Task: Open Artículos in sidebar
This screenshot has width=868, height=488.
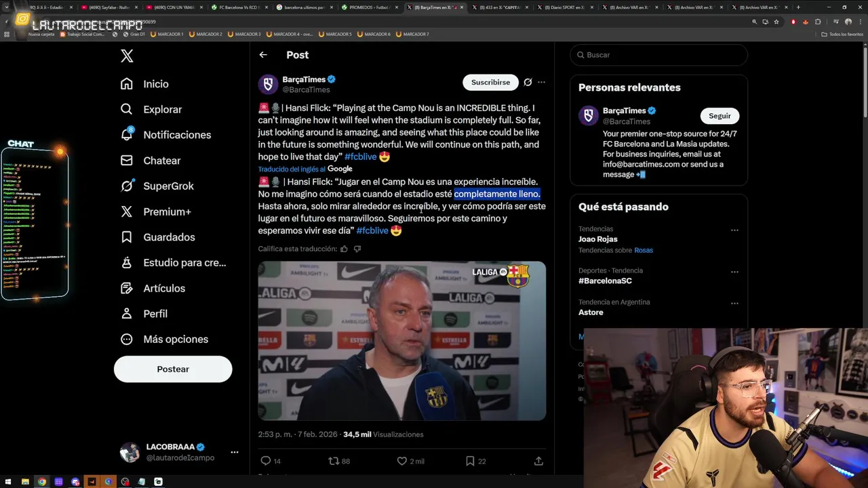Action: (x=153, y=288)
